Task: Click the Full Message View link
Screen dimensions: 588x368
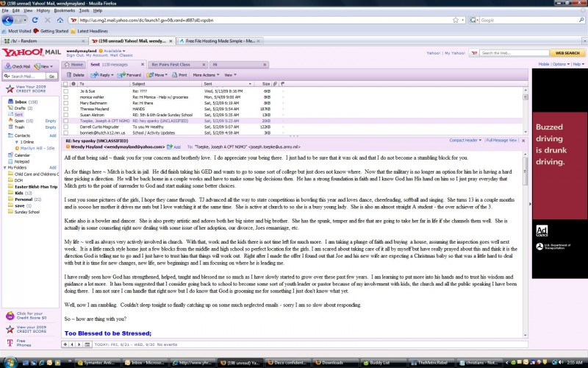Action: pyautogui.click(x=501, y=140)
